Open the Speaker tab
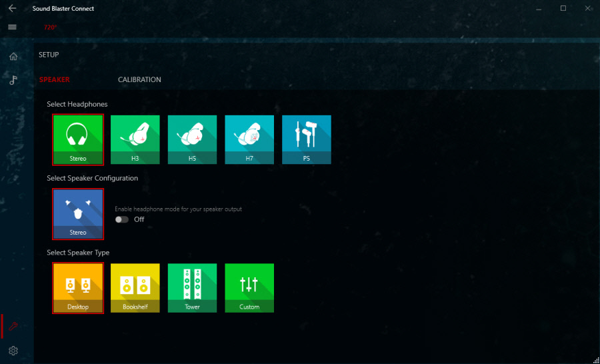Screen dimensions: 600x364 click(x=54, y=80)
